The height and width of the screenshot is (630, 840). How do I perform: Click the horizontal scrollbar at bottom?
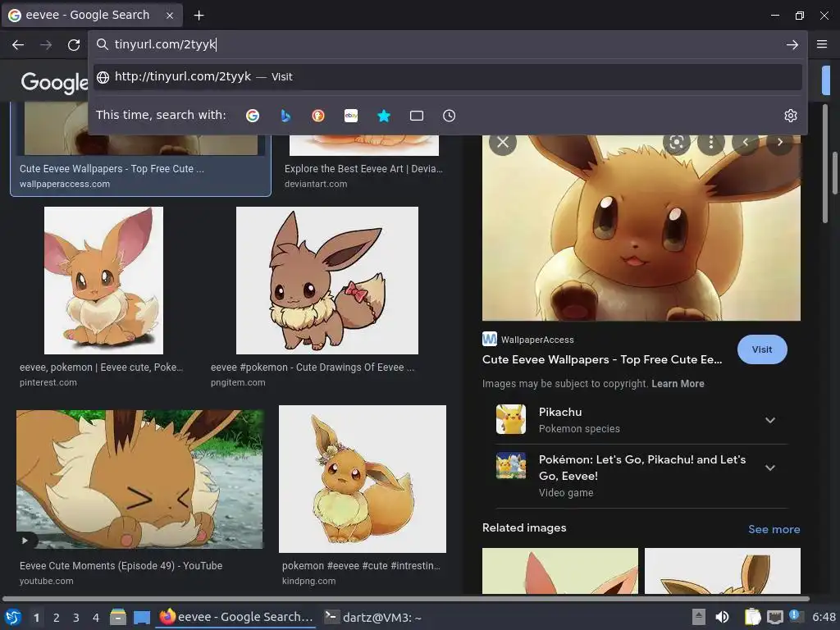point(405,598)
